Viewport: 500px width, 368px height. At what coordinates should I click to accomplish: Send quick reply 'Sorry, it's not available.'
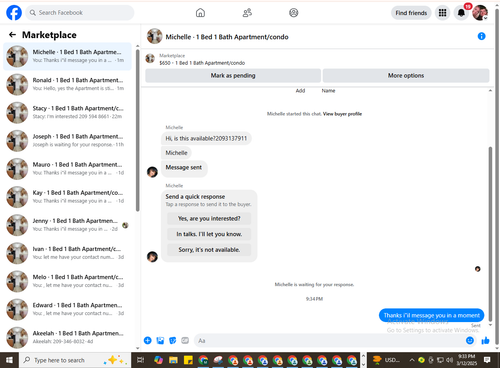pyautogui.click(x=209, y=250)
